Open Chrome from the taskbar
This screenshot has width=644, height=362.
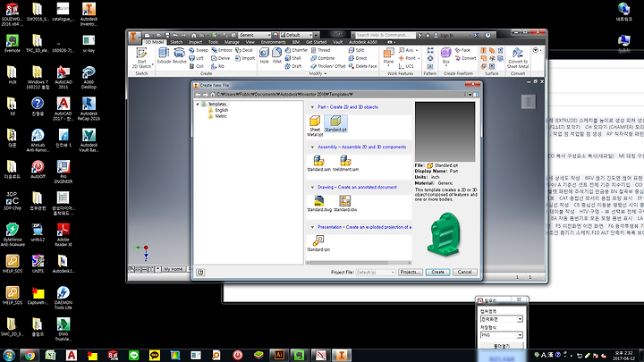30,355
